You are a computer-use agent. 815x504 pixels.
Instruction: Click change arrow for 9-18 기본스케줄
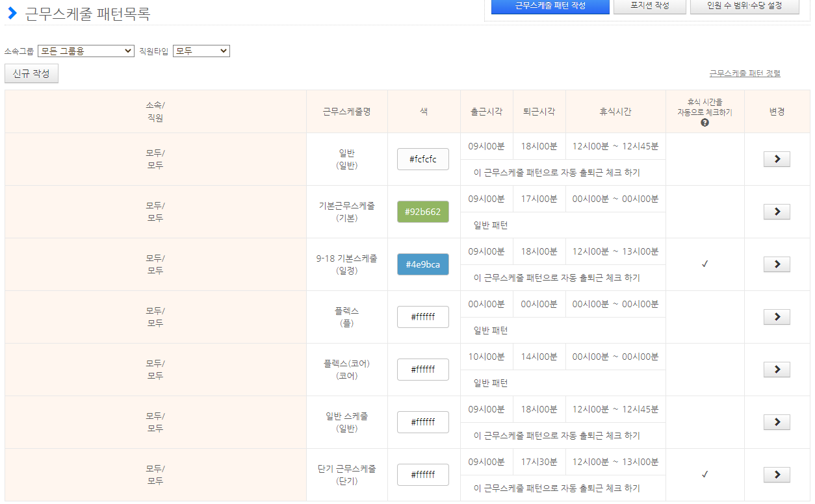777,264
